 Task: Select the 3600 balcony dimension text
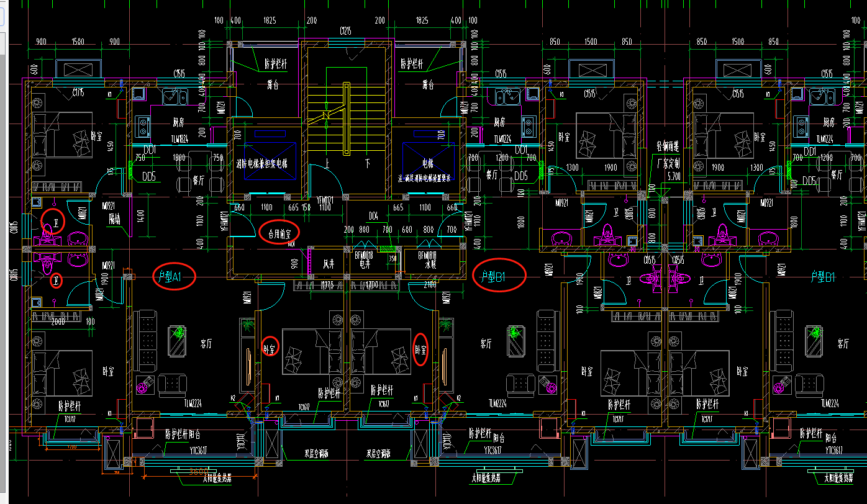point(200,471)
